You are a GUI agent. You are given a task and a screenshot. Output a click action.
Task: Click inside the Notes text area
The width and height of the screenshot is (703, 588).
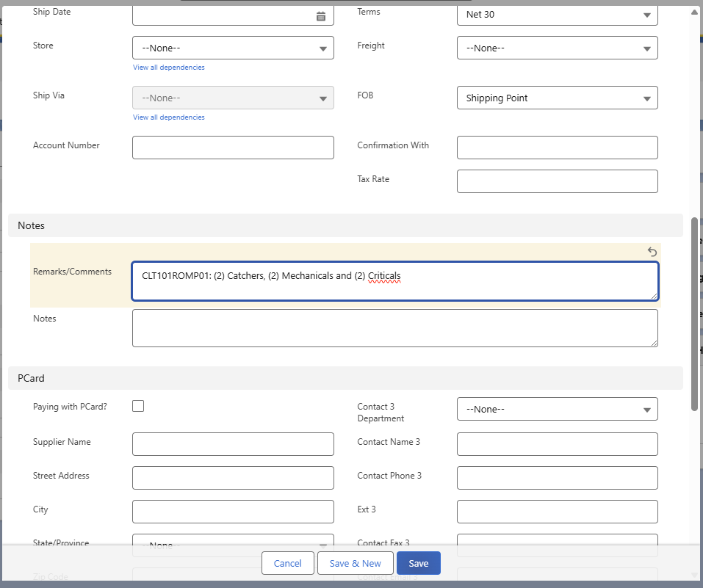click(395, 328)
